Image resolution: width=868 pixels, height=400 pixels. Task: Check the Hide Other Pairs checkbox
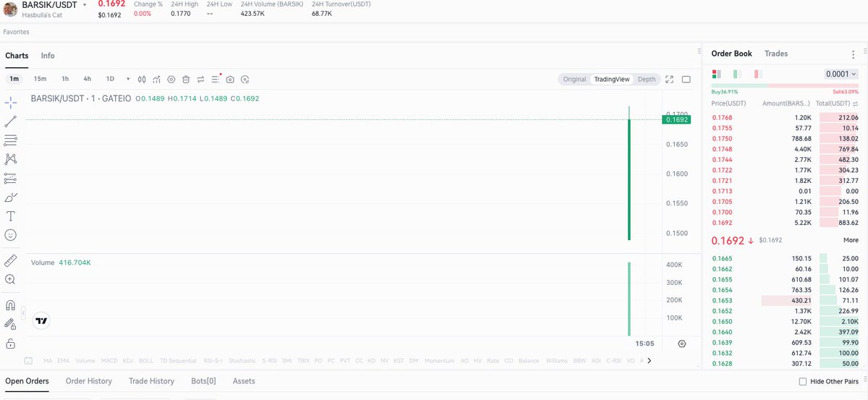pyautogui.click(x=803, y=381)
